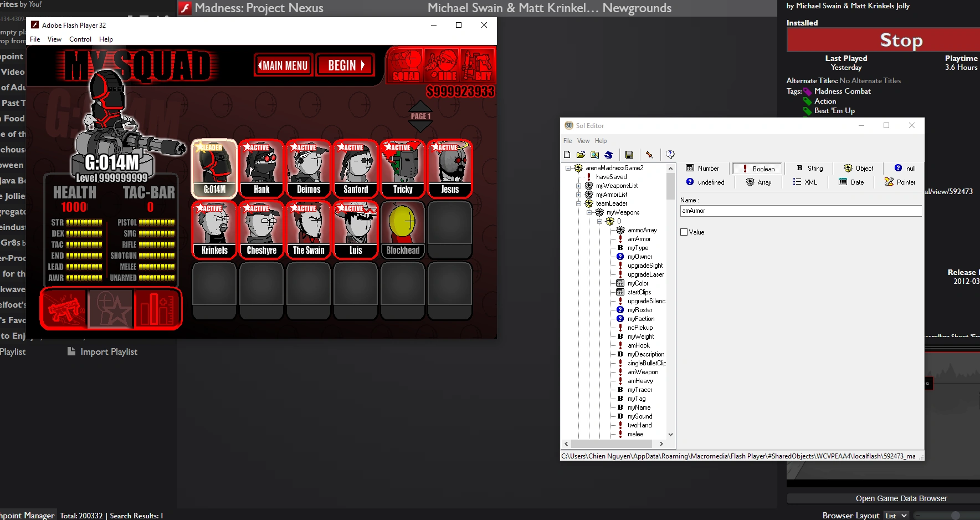Set the type to undefined

[x=705, y=182]
